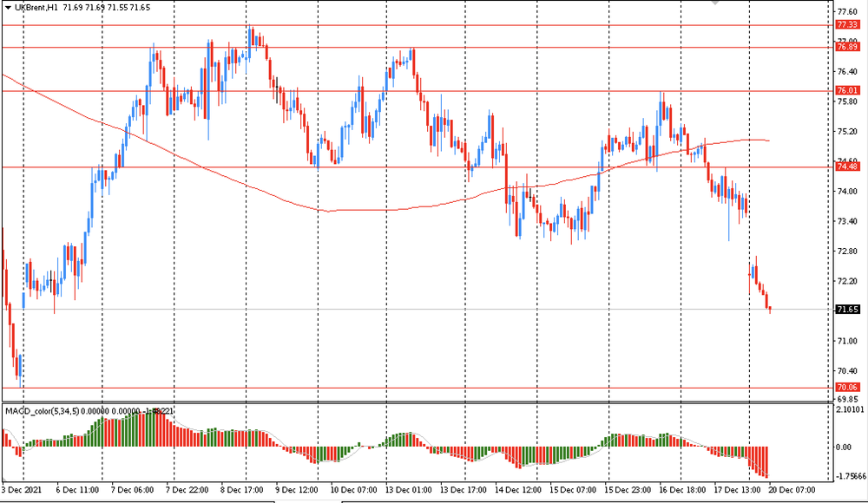Click the 2.10101 MACD scale value
This screenshot has height=503, width=868.
tap(851, 409)
